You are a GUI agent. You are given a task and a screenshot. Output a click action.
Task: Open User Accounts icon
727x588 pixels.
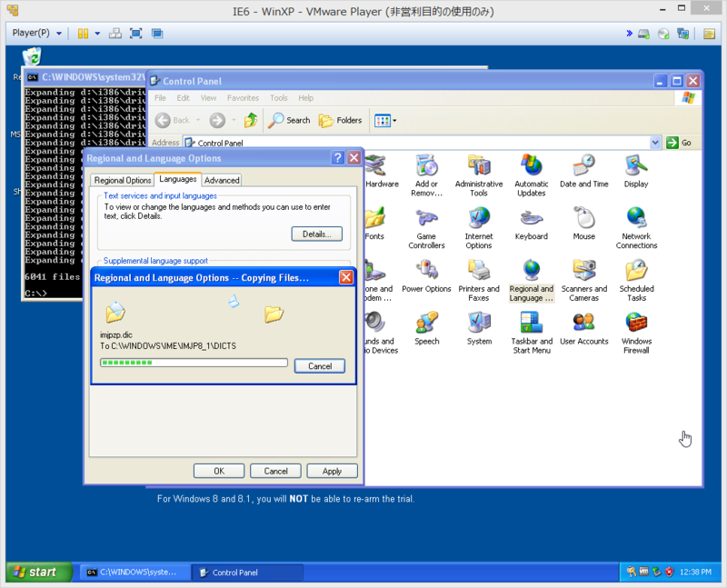583,328
